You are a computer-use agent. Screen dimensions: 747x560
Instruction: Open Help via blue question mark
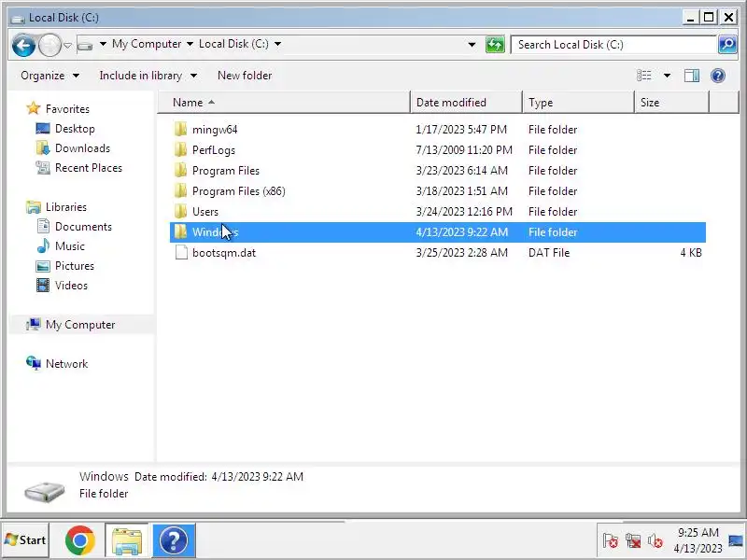click(x=718, y=76)
